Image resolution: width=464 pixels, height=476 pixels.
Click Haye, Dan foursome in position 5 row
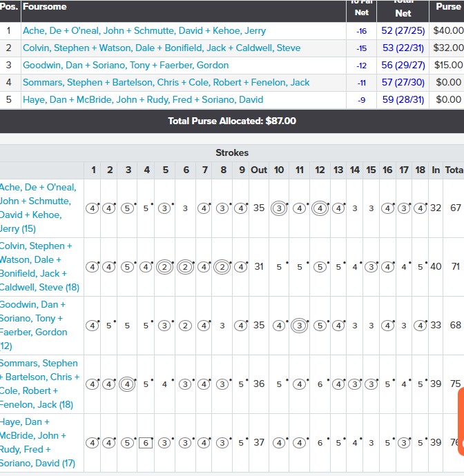(x=142, y=100)
